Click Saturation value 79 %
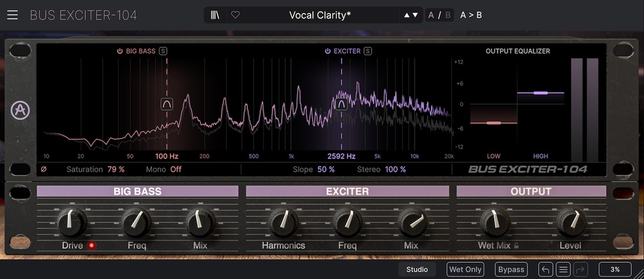The height and width of the screenshot is (279, 644). (x=116, y=169)
